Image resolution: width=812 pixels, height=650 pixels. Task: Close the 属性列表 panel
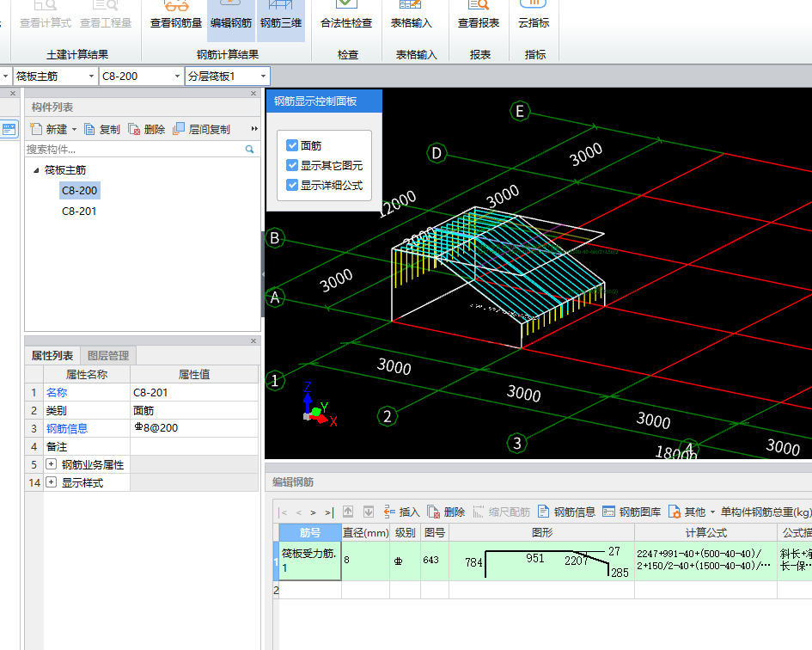point(253,340)
